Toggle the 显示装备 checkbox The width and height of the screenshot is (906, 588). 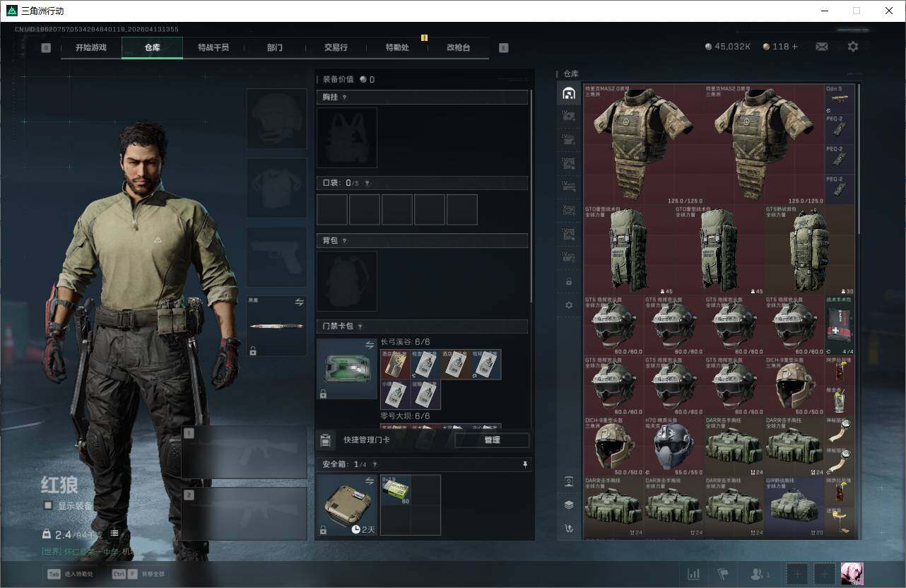coord(48,505)
